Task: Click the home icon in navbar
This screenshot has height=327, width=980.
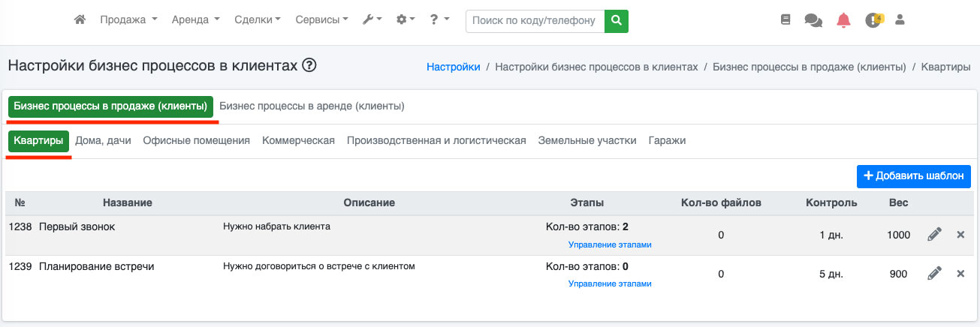Action: 80,20
